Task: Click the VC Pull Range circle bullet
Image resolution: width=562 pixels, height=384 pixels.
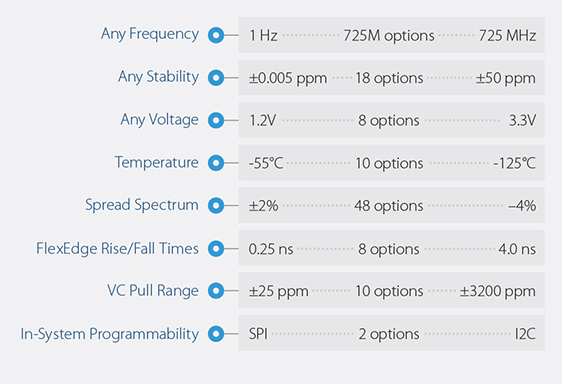Action: (216, 291)
